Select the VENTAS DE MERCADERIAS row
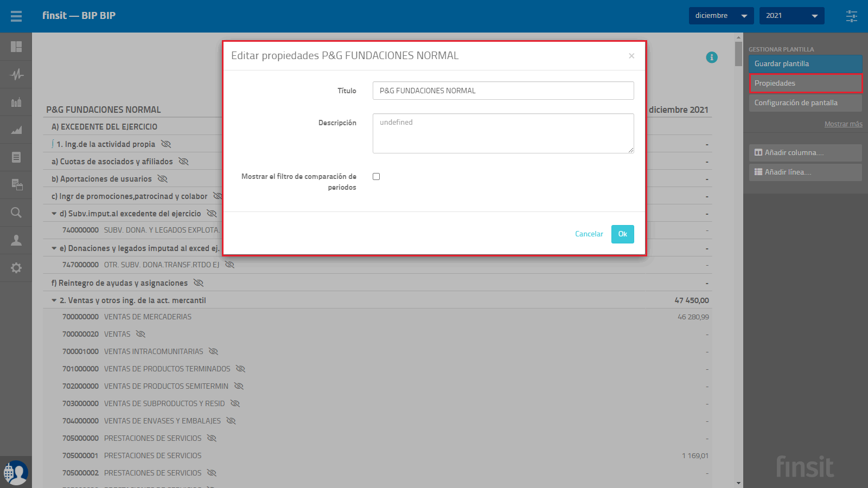This screenshot has height=488, width=868. point(377,317)
